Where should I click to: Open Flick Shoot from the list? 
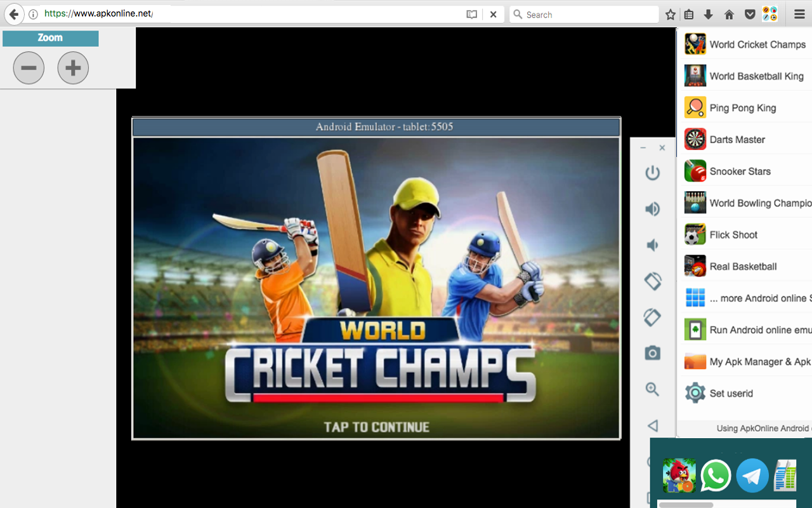(733, 235)
